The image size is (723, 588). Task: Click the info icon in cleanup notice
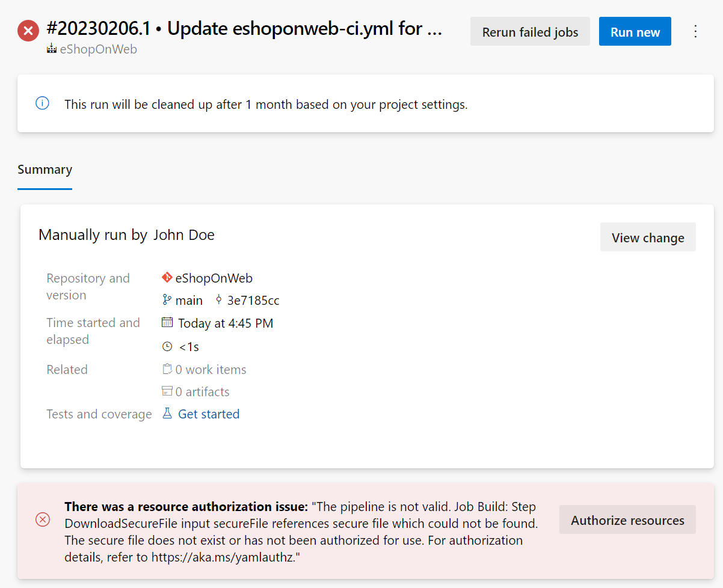(x=42, y=103)
